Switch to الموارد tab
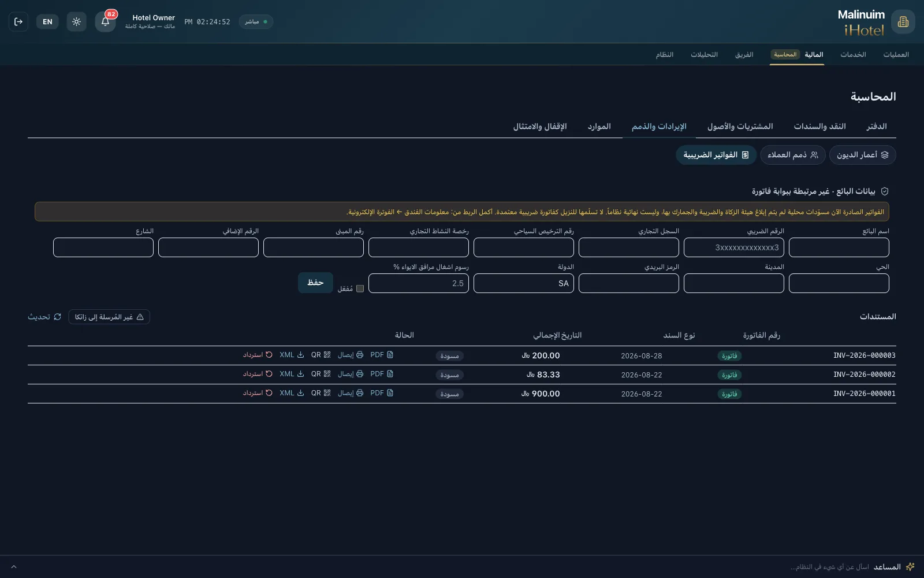Viewport: 924px width, 578px height. (599, 126)
